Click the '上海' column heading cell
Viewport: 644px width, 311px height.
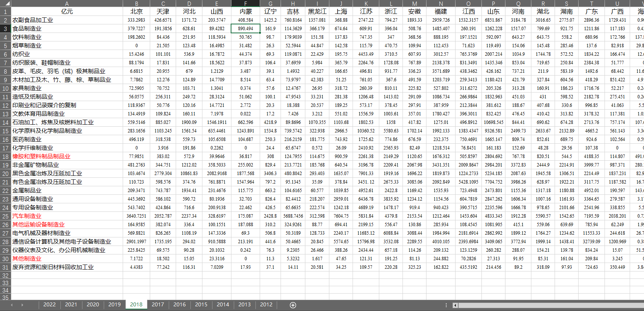[x=341, y=12]
